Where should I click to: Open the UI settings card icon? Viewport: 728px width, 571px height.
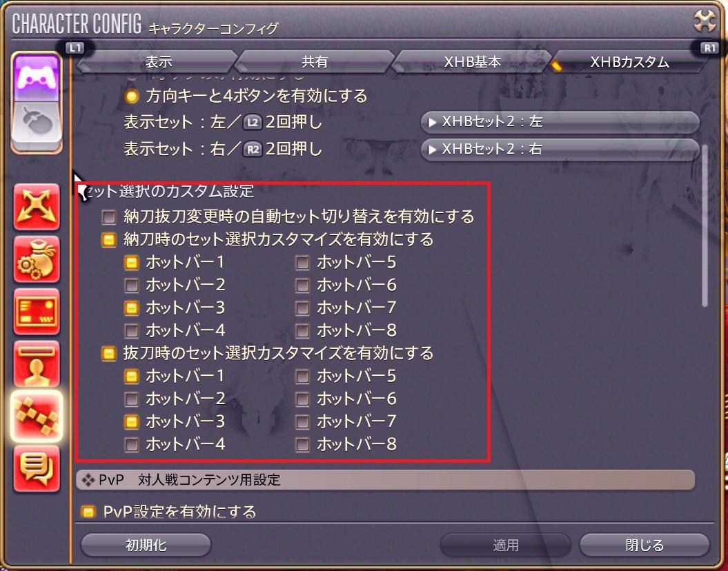(x=37, y=312)
